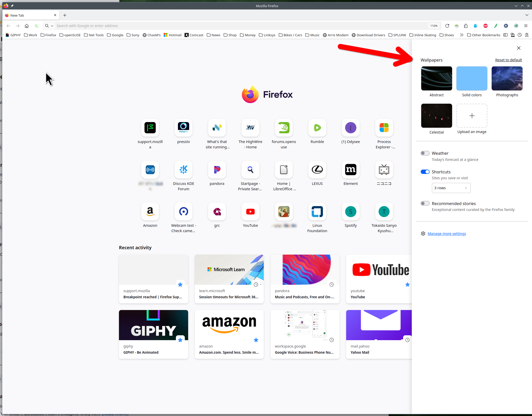Click Reset to default link
Screen dimensions: 532x416
508,60
